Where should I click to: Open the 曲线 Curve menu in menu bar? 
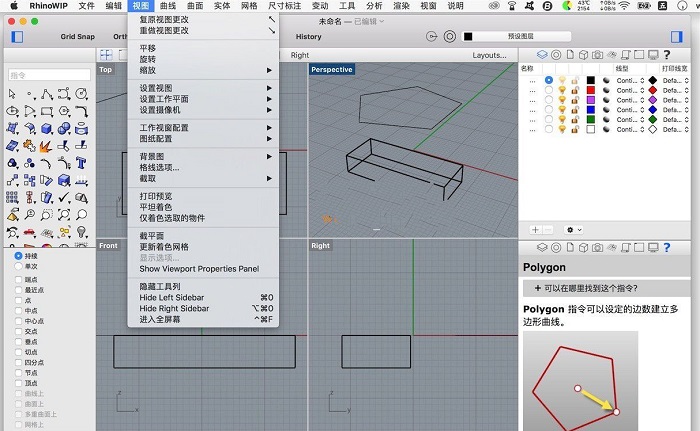(x=168, y=6)
